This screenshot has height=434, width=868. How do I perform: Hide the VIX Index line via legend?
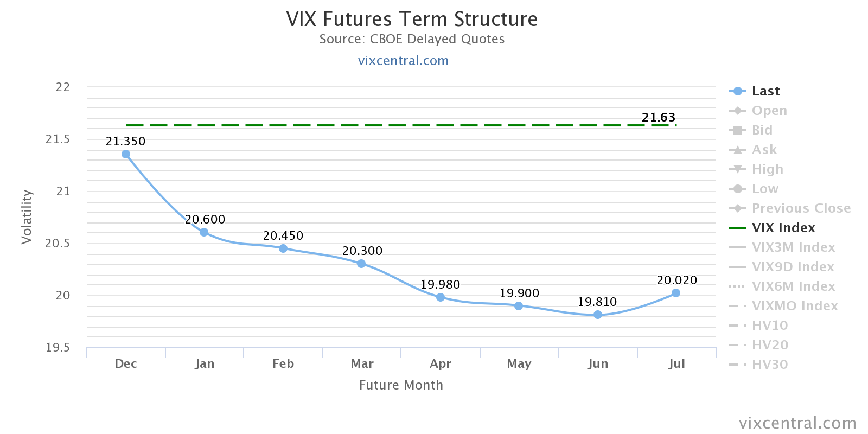[x=783, y=228]
